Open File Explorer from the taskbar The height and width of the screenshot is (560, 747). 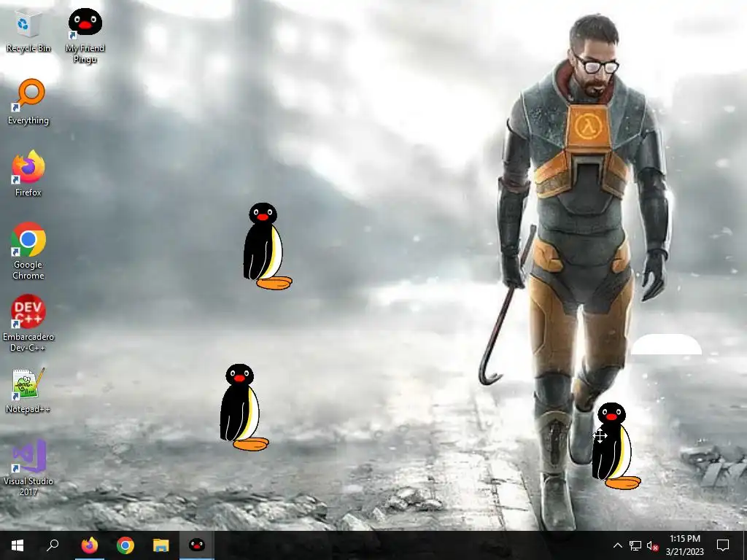[161, 545]
